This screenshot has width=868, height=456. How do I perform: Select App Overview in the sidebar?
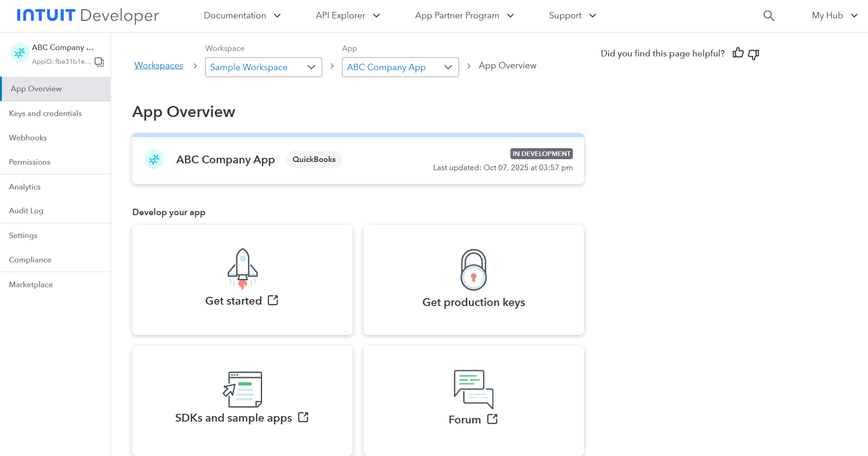[55, 89]
